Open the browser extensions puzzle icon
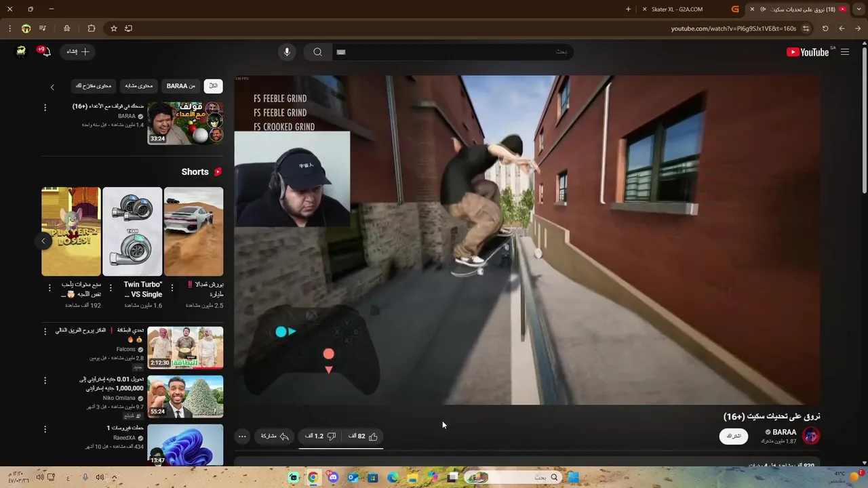Viewport: 868px width, 488px height. point(92,28)
